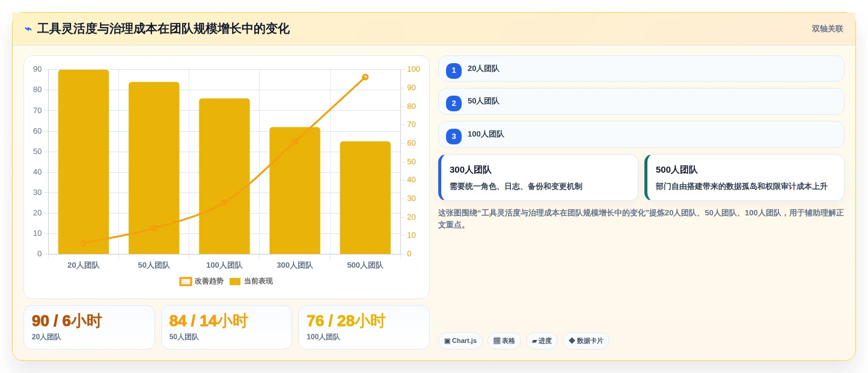Toggle the 当前表现 legend item
This screenshot has height=373, width=868.
(x=251, y=282)
